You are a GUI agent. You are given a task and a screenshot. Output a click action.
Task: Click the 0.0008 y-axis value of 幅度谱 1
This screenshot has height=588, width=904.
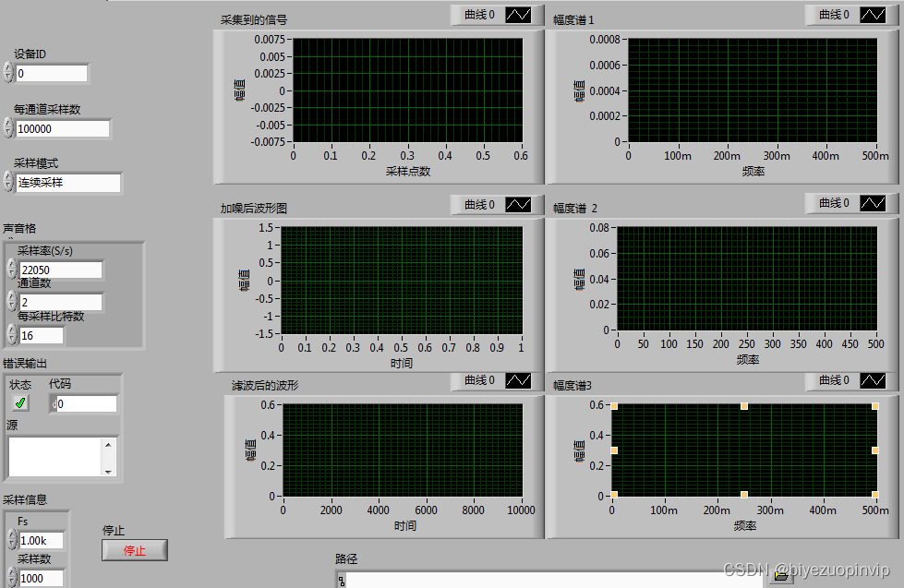tap(605, 39)
